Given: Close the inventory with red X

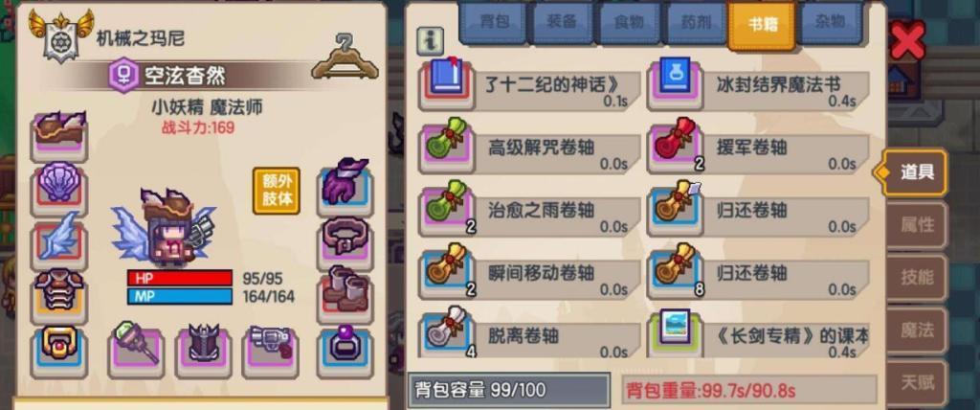Looking at the screenshot, I should (x=907, y=40).
